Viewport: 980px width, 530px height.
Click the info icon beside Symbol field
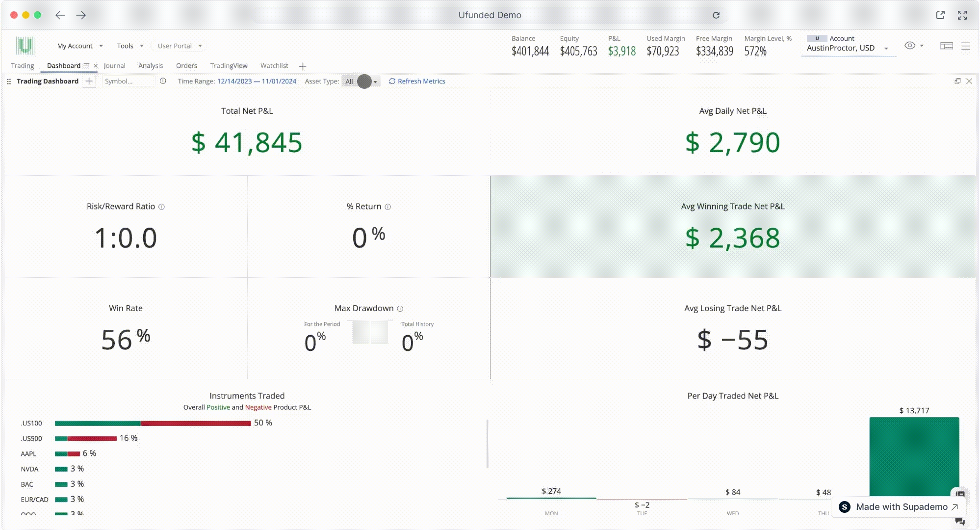click(163, 81)
